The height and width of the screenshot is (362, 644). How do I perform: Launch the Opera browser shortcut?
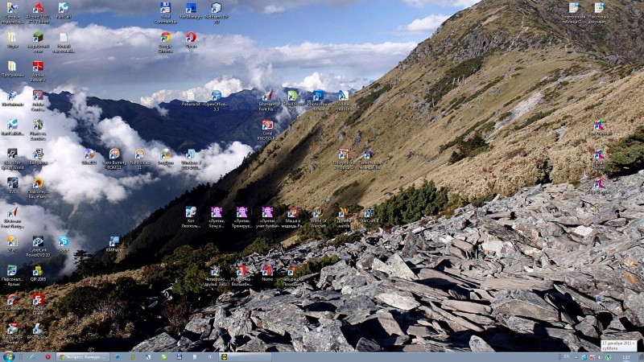tap(191, 37)
